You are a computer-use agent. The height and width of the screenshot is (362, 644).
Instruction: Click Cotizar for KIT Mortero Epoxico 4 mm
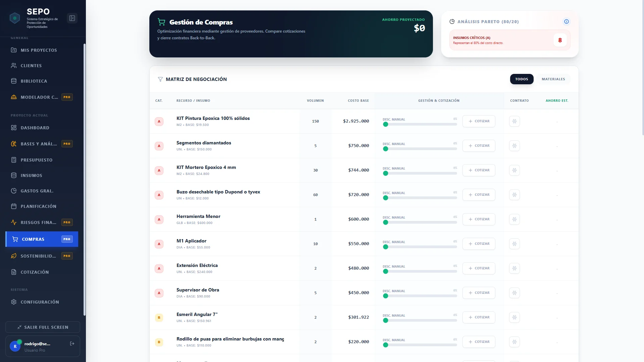[x=479, y=170]
